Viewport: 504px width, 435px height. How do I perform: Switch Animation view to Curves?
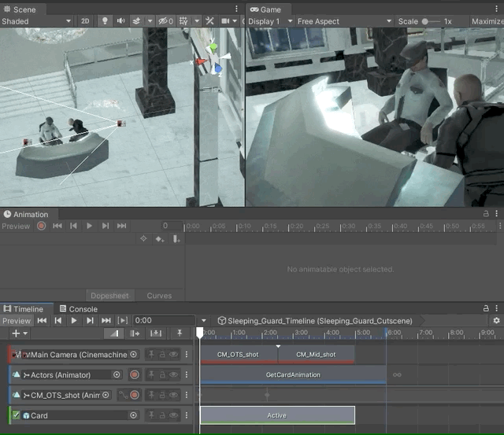coord(159,296)
